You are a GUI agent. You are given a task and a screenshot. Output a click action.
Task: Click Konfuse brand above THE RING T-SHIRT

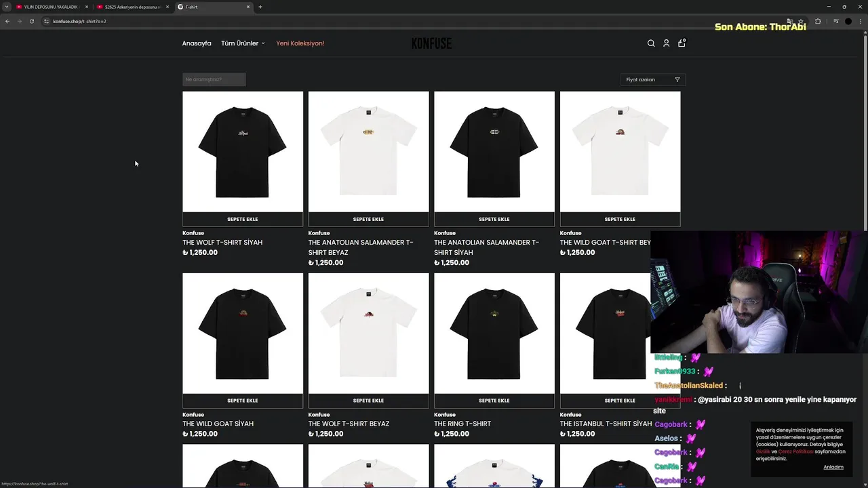[445, 415]
